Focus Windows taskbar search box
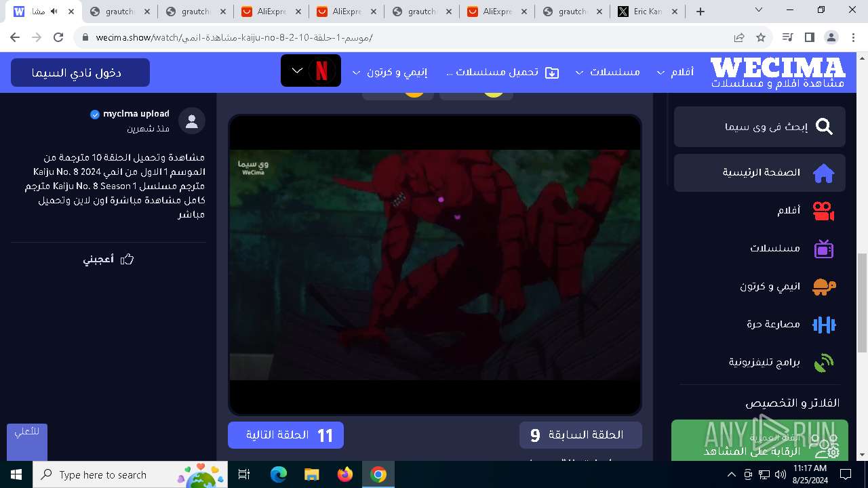This screenshot has height=488, width=868. click(x=132, y=474)
